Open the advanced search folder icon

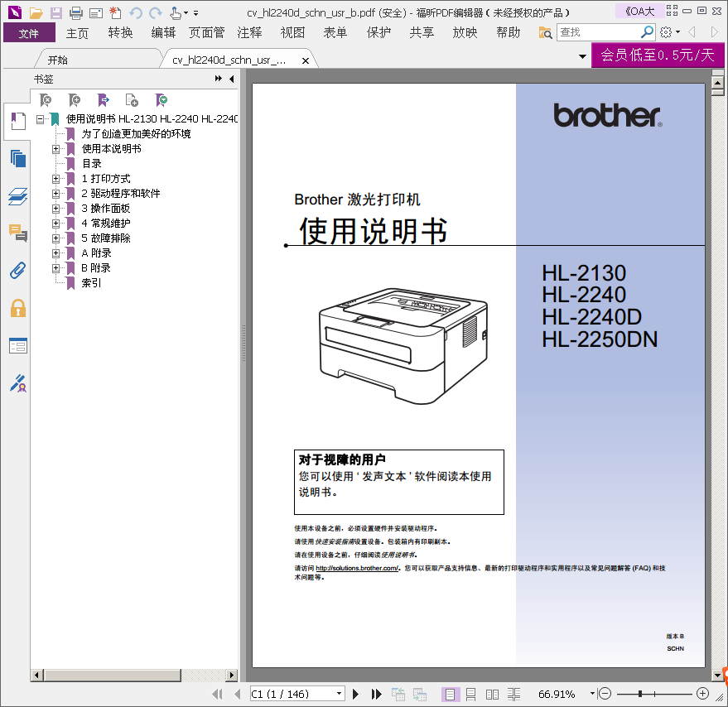(545, 32)
